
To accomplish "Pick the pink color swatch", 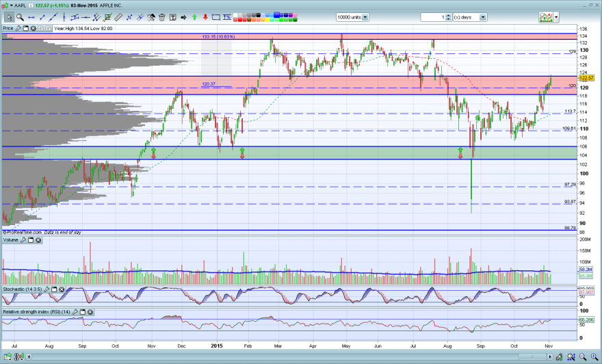I will point(295,15).
